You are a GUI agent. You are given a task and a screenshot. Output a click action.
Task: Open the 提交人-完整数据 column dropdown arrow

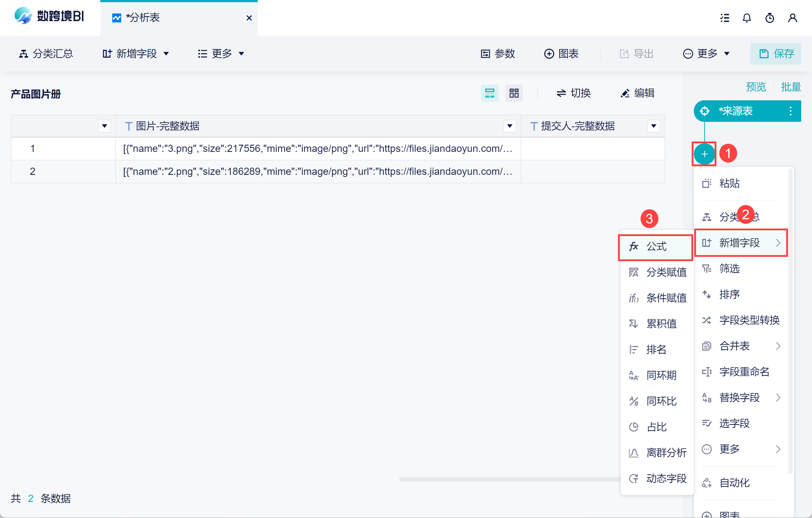(x=653, y=126)
